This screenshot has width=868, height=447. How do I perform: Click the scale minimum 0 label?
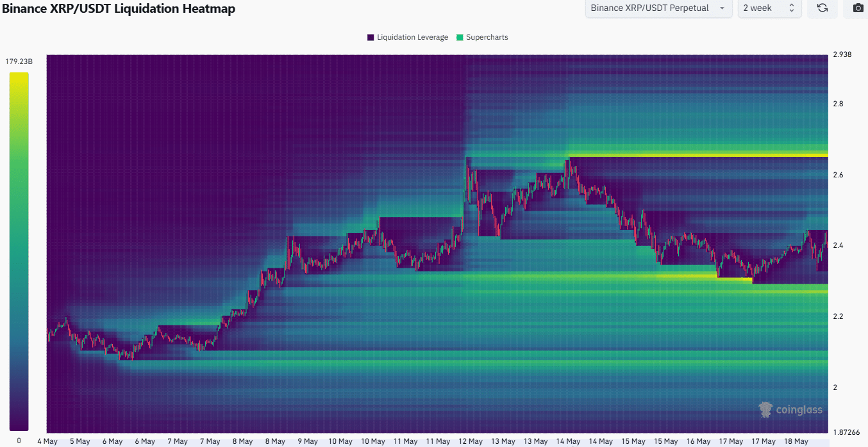point(19,441)
